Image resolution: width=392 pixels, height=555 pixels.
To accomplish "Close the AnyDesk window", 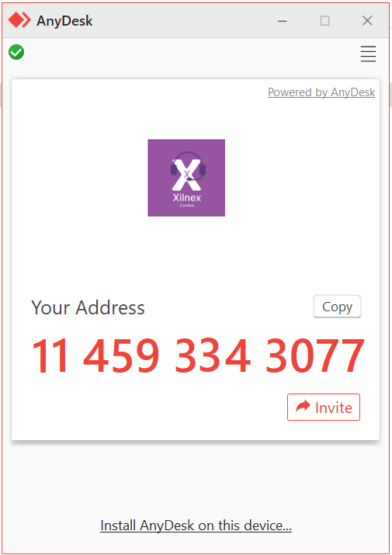I will pos(367,21).
